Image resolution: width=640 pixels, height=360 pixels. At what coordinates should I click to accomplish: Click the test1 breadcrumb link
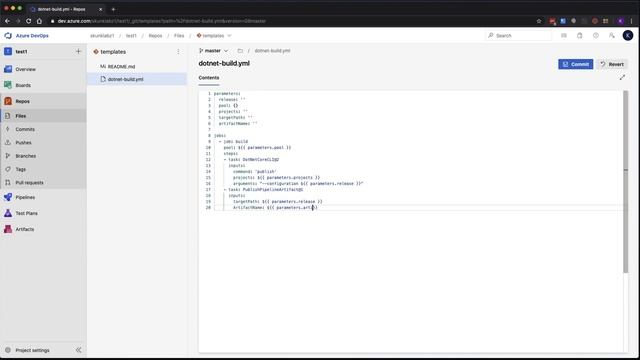(x=131, y=36)
